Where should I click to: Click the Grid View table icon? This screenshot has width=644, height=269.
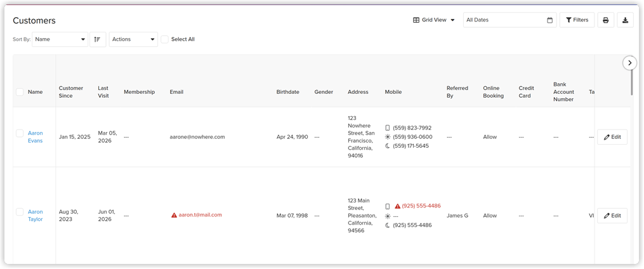pos(416,20)
